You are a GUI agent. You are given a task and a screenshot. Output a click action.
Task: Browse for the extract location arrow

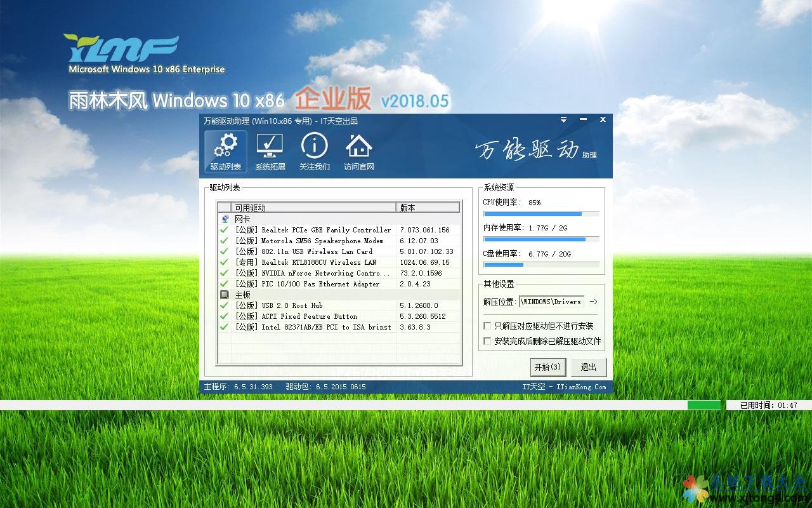pyautogui.click(x=593, y=302)
